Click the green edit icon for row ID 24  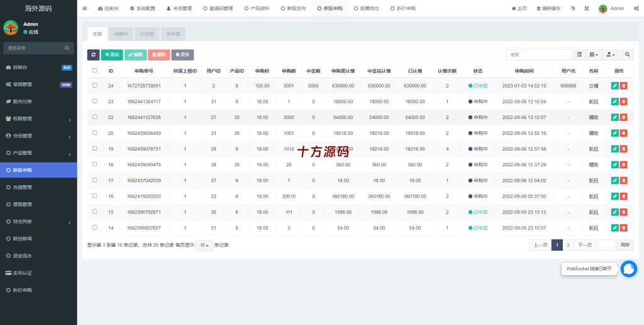tap(615, 86)
